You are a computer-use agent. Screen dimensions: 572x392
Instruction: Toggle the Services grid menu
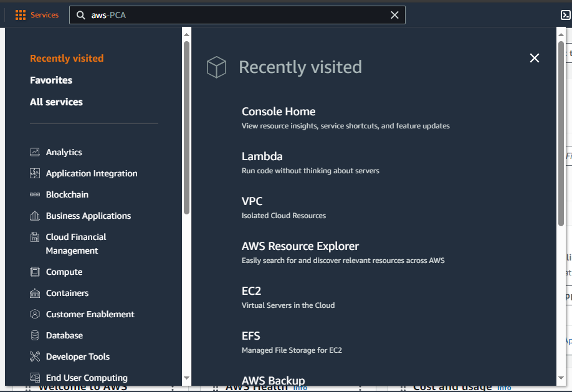(x=37, y=15)
